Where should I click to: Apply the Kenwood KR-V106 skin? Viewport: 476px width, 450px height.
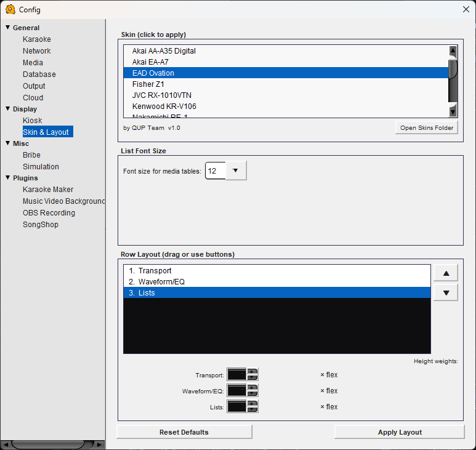click(x=286, y=106)
